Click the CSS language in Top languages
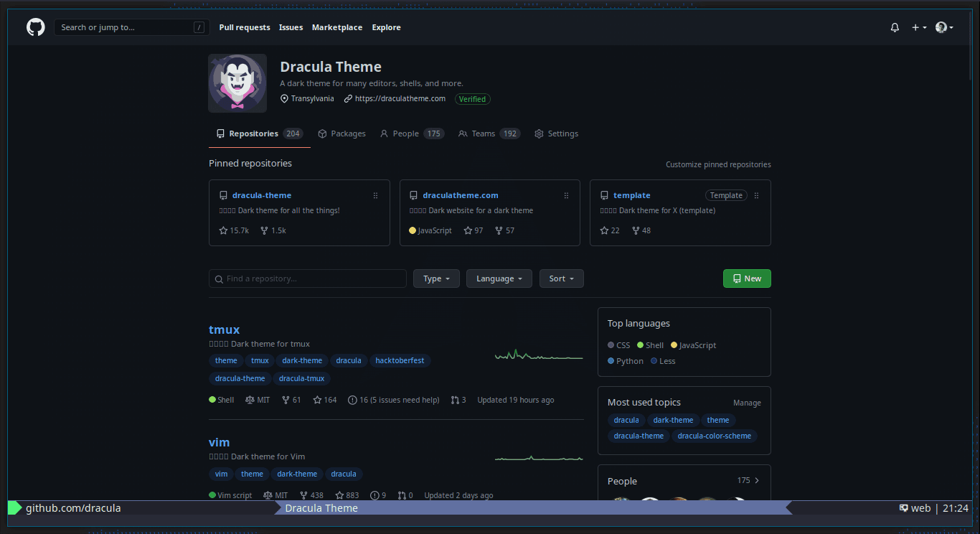This screenshot has height=534, width=980. (618, 345)
